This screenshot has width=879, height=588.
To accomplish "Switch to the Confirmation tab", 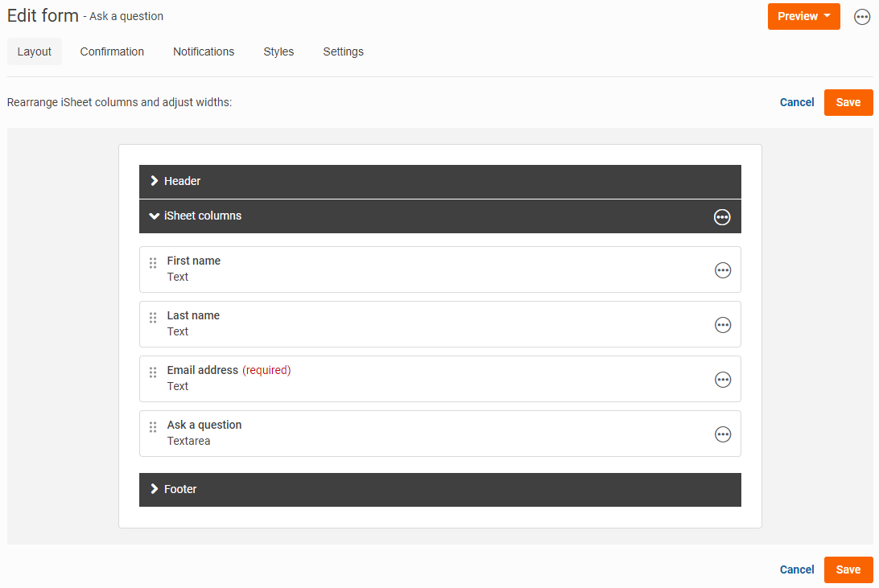I will click(x=112, y=51).
